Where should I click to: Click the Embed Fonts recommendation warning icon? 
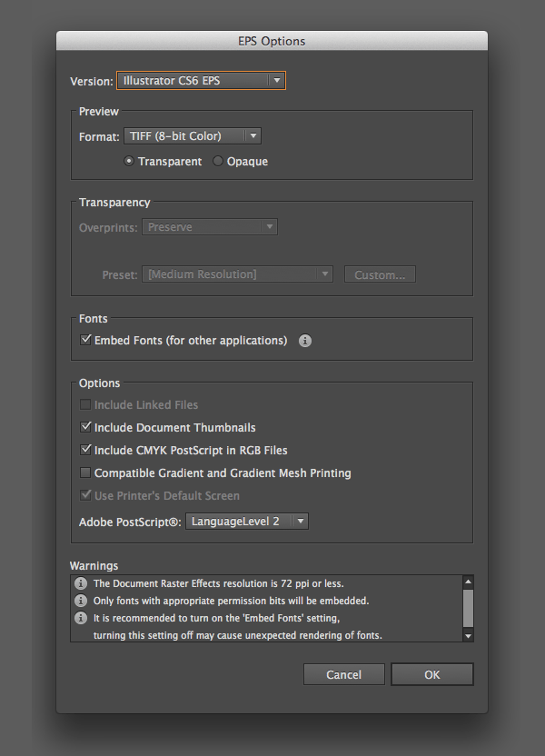pos(81,618)
